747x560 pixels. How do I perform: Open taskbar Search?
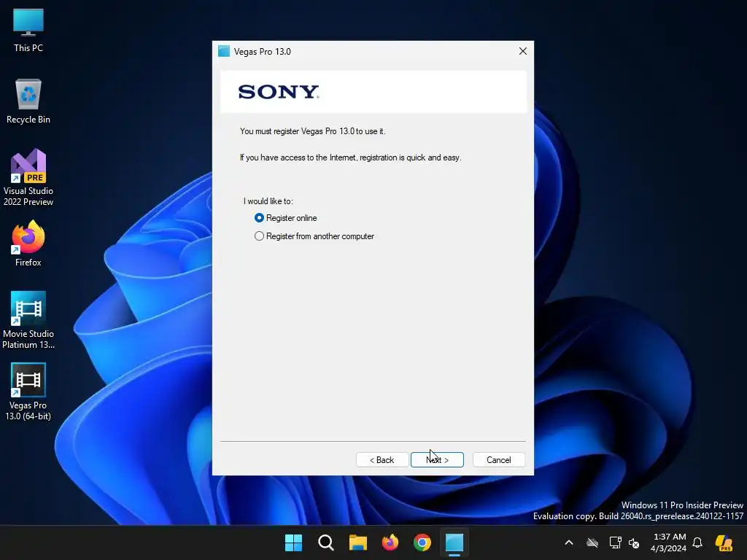click(326, 542)
